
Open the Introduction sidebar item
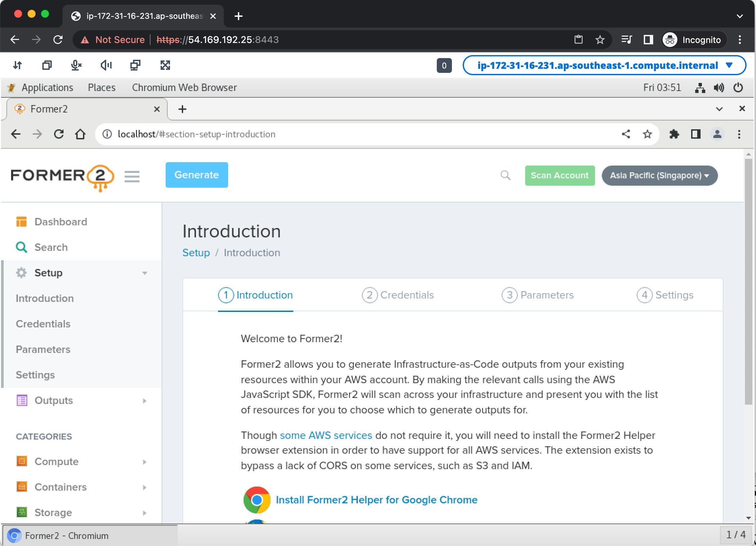[x=45, y=298]
